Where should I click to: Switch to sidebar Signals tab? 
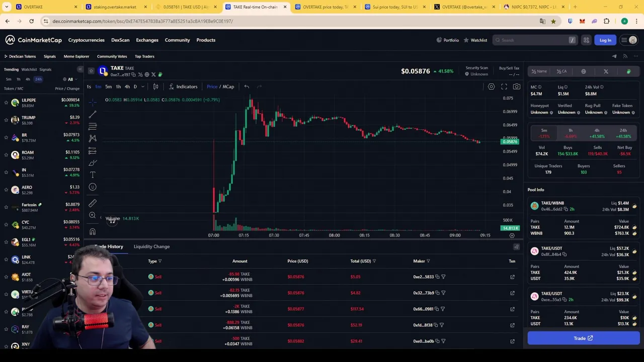45,69
